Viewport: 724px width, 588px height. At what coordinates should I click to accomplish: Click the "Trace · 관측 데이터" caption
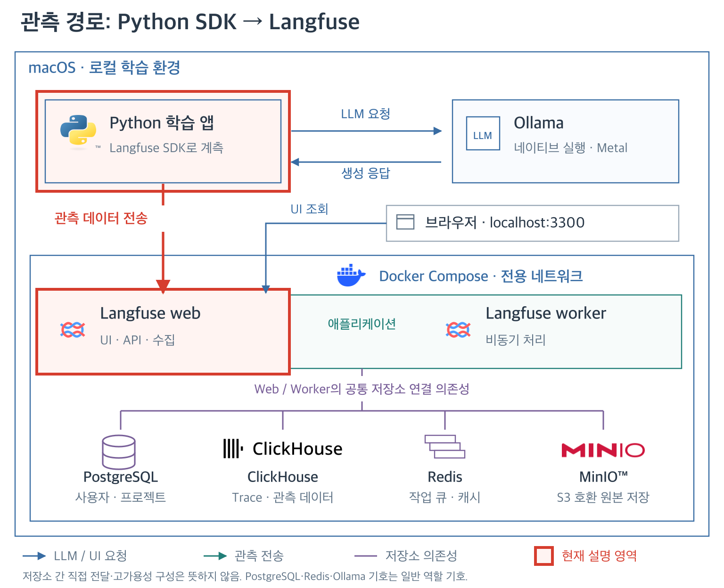click(x=283, y=497)
